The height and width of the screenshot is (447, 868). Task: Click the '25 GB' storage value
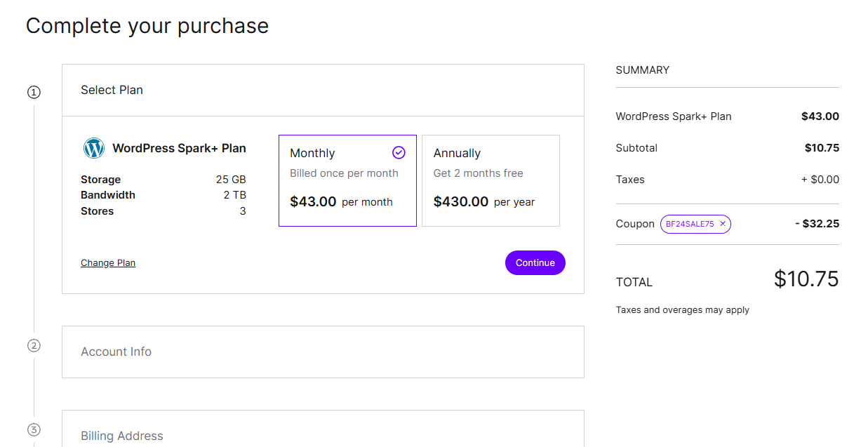[231, 180]
